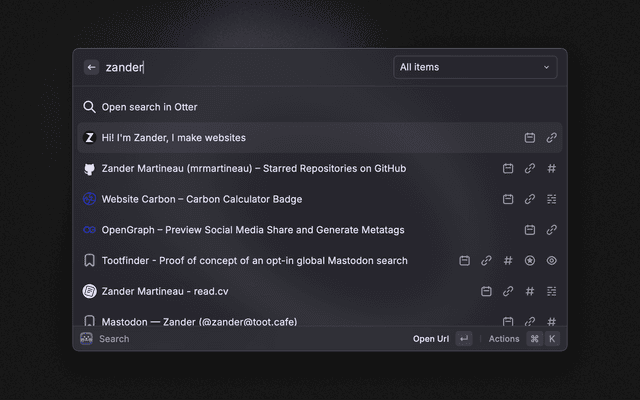This screenshot has height=400, width=640.
Task: Click the bookmark icon beside Tootfinder
Action: click(x=89, y=261)
